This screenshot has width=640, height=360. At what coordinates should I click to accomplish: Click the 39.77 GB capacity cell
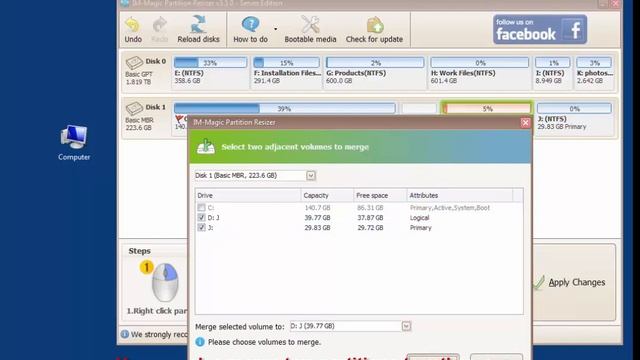tap(317, 218)
